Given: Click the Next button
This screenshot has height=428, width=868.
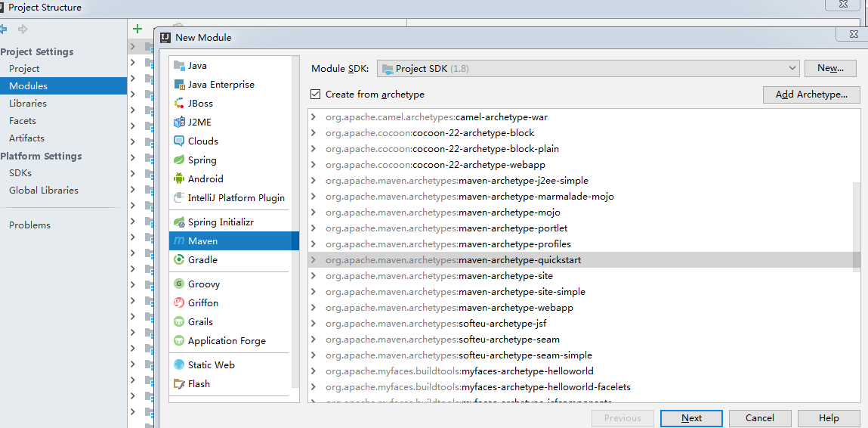Looking at the screenshot, I should click(x=691, y=419).
